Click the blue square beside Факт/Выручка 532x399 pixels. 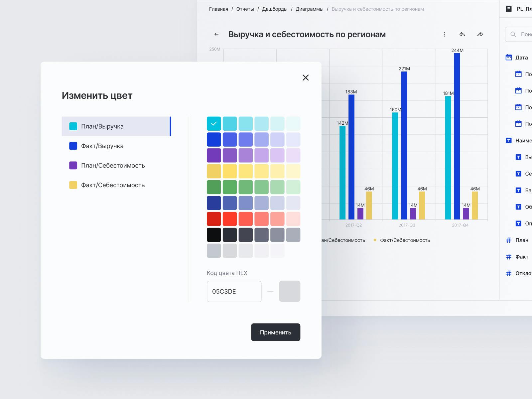[73, 146]
